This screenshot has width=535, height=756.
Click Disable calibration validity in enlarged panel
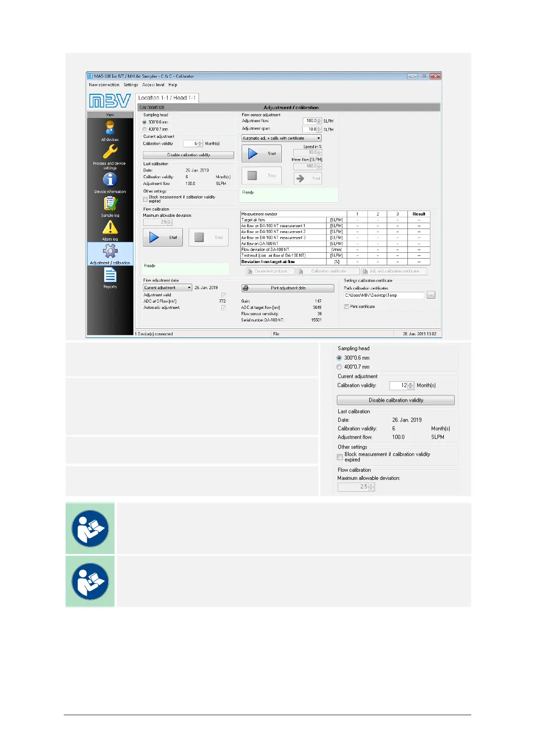pyautogui.click(x=396, y=400)
